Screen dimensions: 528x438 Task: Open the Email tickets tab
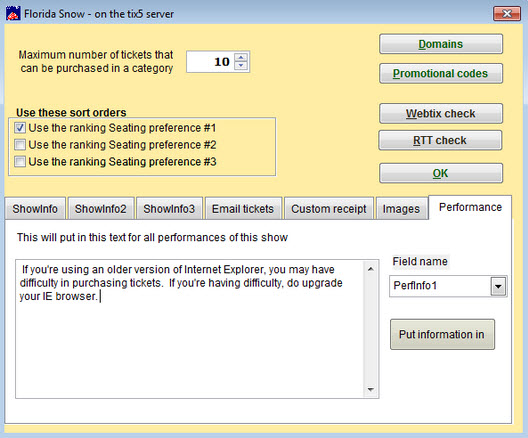tap(243, 209)
